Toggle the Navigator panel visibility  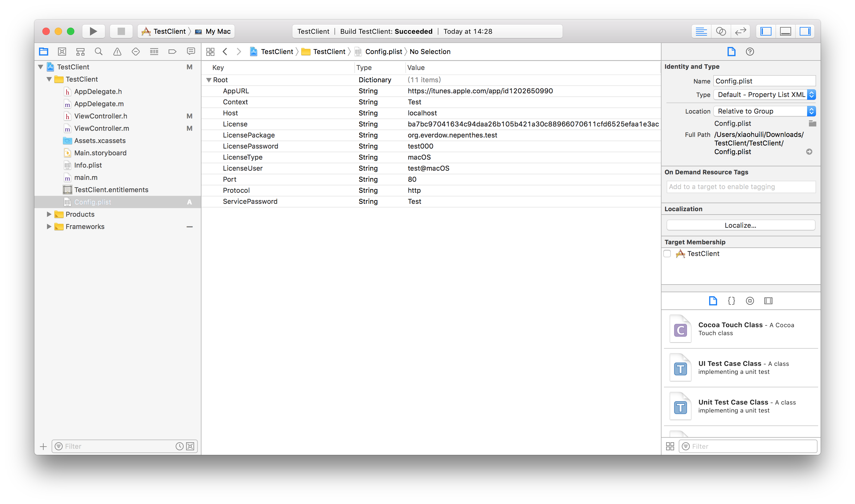(x=766, y=31)
